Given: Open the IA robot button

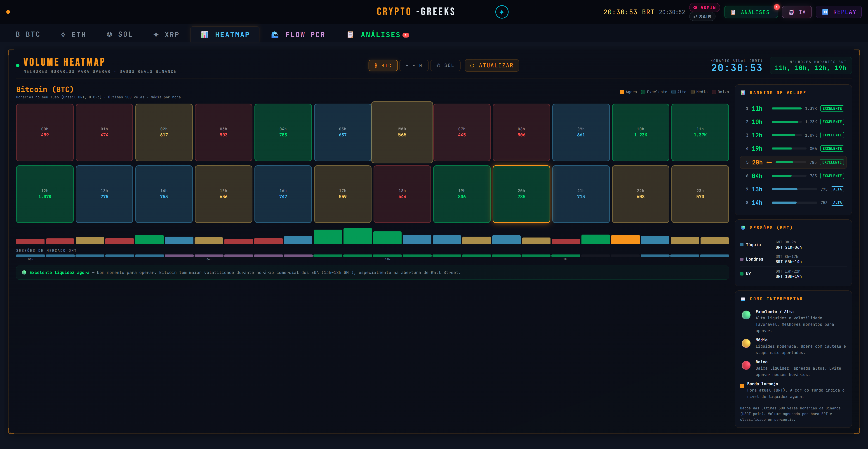Looking at the screenshot, I should pos(797,12).
